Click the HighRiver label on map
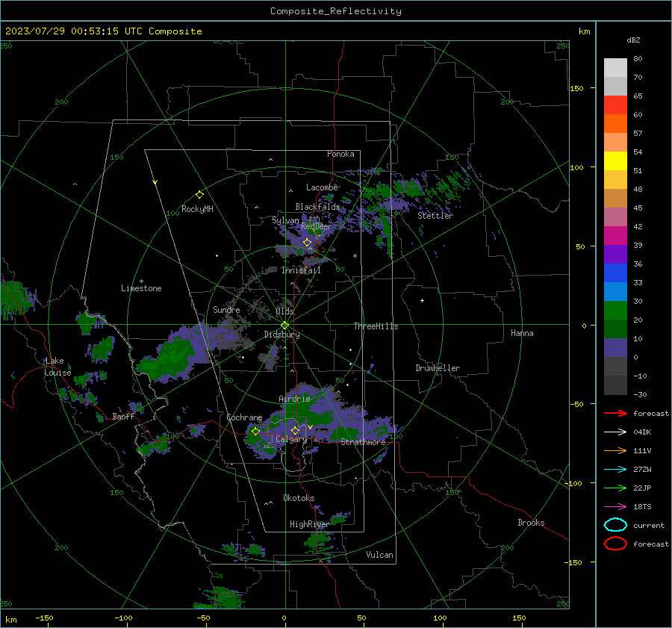The image size is (672, 628). click(309, 524)
